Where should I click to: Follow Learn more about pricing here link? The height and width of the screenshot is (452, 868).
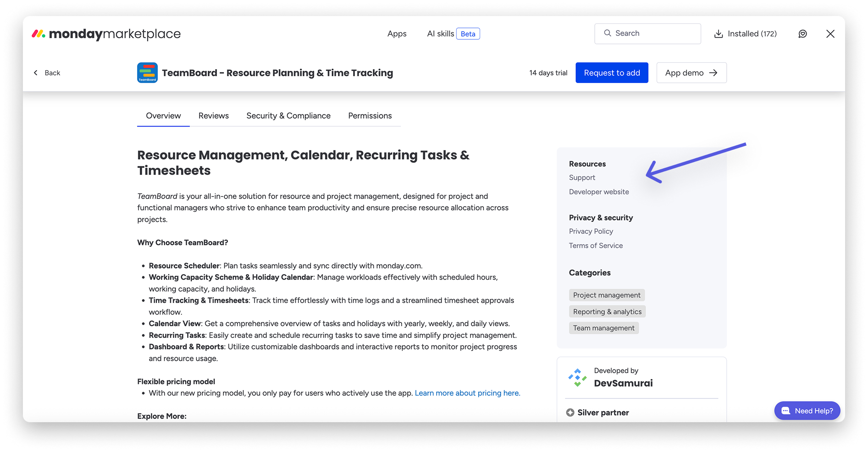coord(468,393)
